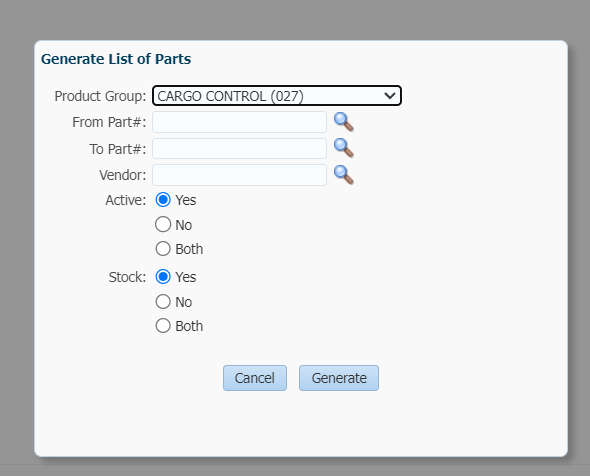The height and width of the screenshot is (476, 590).
Task: Cancel the Generate List of Parts dialog
Action: 255,378
